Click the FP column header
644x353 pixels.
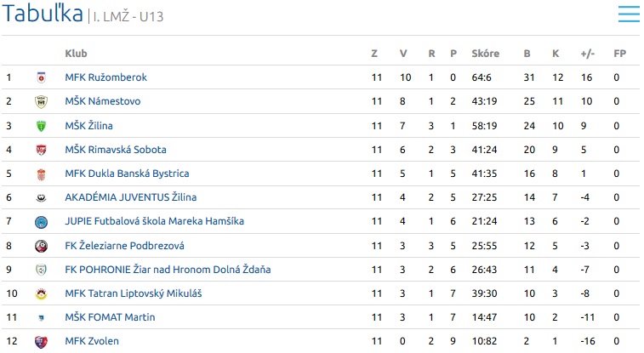point(620,54)
